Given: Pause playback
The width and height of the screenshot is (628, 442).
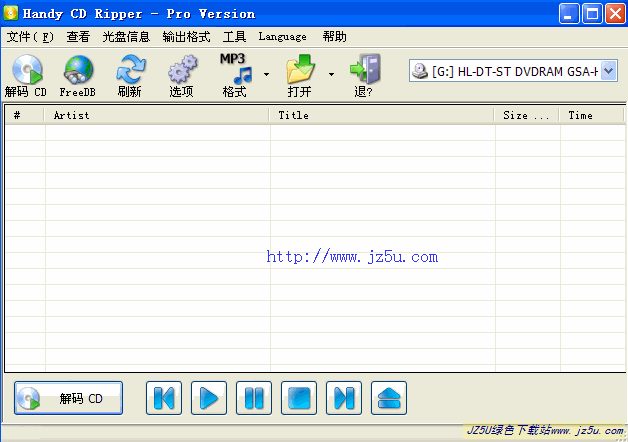Looking at the screenshot, I should (x=254, y=398).
